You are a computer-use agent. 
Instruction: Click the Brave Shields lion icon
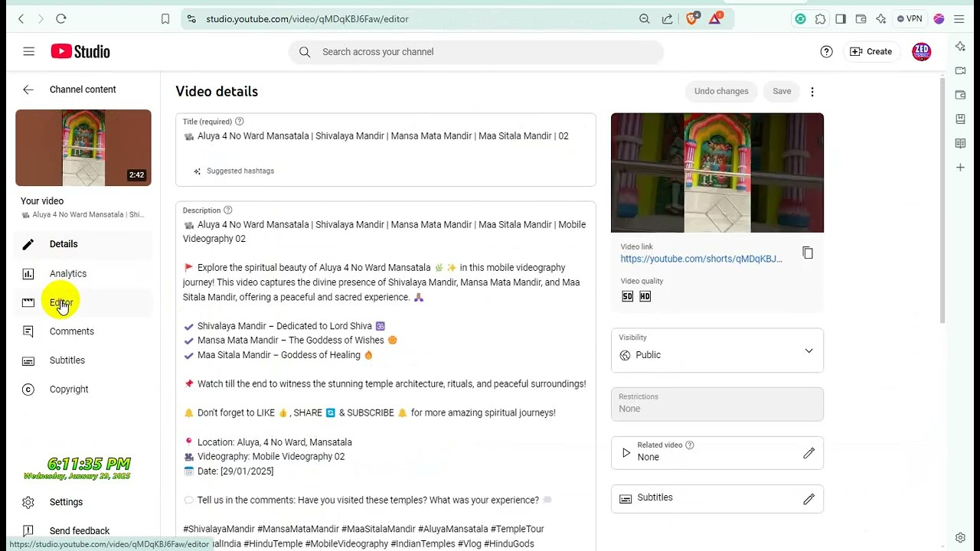[692, 18]
